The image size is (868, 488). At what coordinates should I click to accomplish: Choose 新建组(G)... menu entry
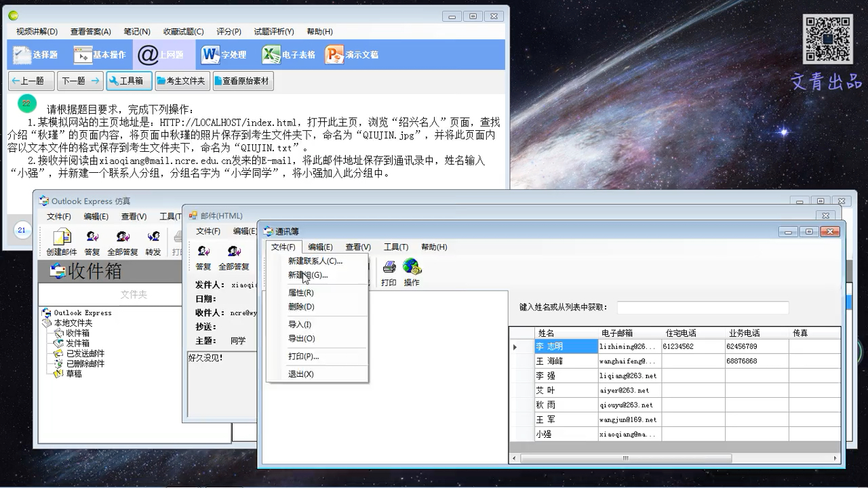(317, 275)
